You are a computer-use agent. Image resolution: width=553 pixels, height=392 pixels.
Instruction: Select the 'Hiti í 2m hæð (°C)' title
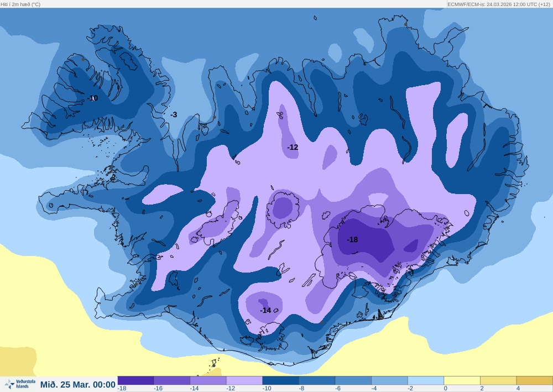(x=20, y=4)
